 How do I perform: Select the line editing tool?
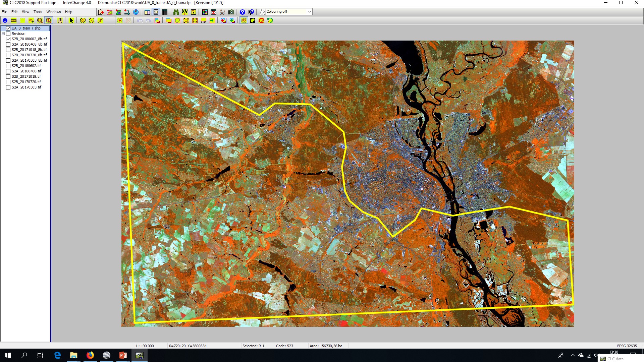[x=100, y=20]
